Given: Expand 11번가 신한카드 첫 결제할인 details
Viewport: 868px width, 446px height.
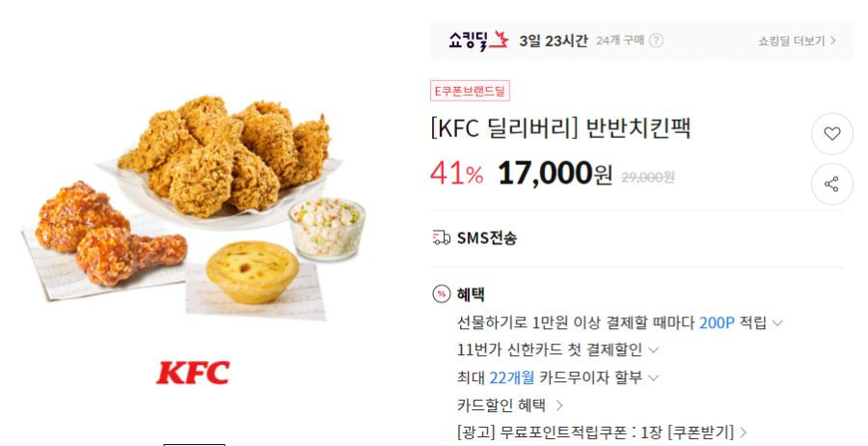Looking at the screenshot, I should click(x=653, y=350).
